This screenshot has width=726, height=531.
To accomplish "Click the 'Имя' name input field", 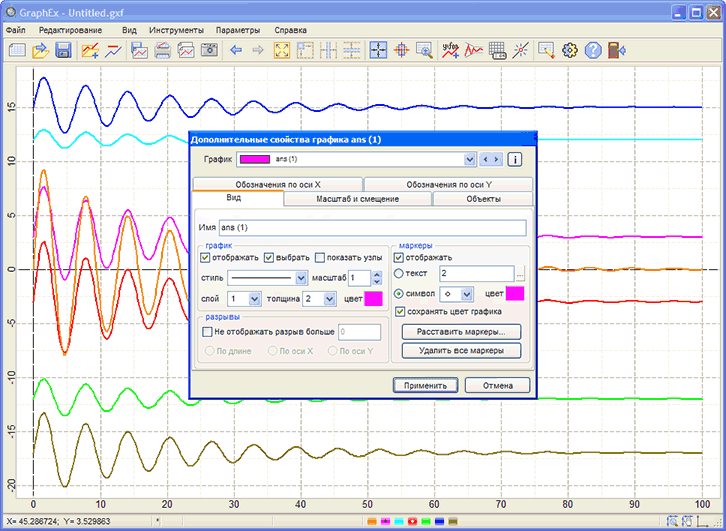I will [x=372, y=228].
